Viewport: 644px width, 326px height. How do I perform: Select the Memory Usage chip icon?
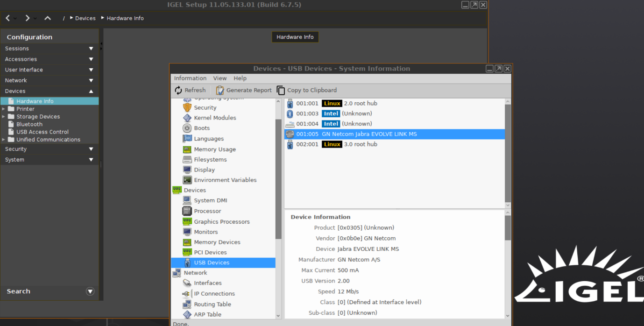click(187, 149)
